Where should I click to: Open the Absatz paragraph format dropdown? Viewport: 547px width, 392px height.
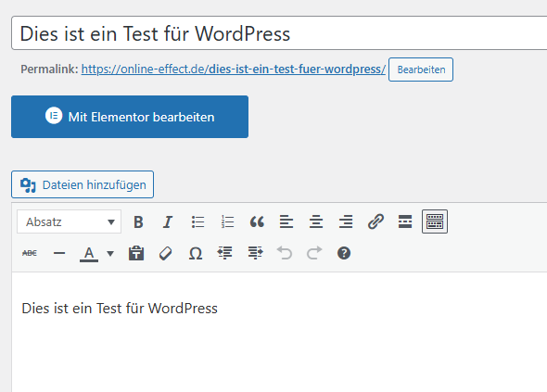70,221
